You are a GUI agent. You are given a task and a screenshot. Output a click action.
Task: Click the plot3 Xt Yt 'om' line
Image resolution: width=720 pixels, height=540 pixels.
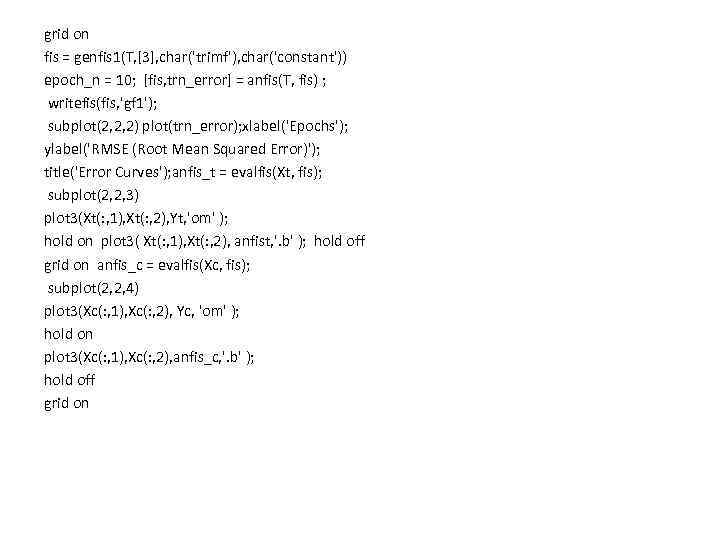pos(136,219)
